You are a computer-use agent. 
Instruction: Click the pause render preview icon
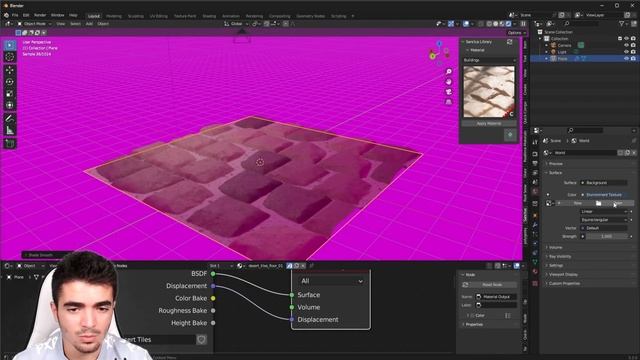[523, 24]
